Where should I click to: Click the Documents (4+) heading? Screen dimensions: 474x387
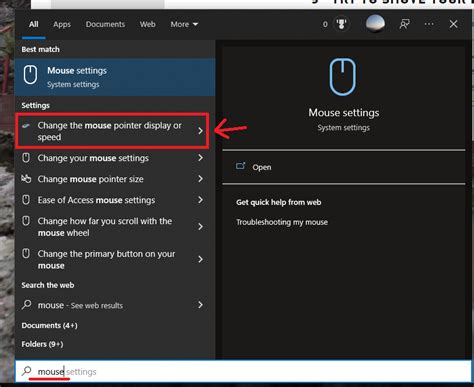point(49,325)
